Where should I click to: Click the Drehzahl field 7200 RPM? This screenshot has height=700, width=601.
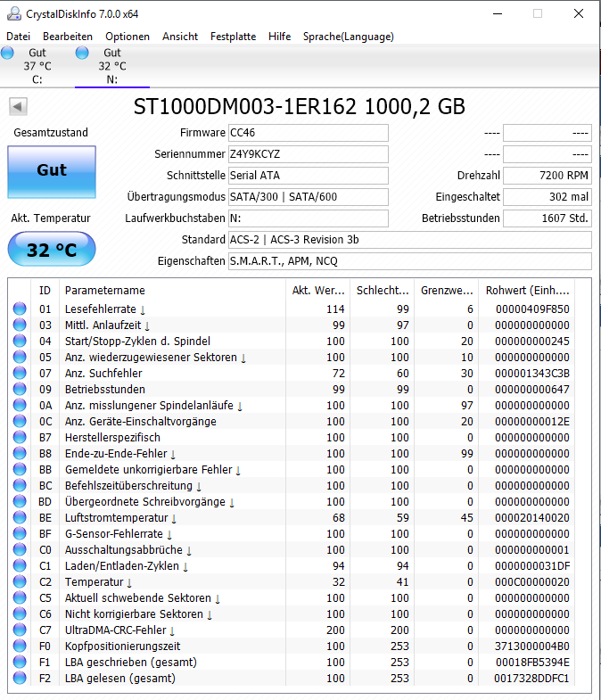coord(547,176)
